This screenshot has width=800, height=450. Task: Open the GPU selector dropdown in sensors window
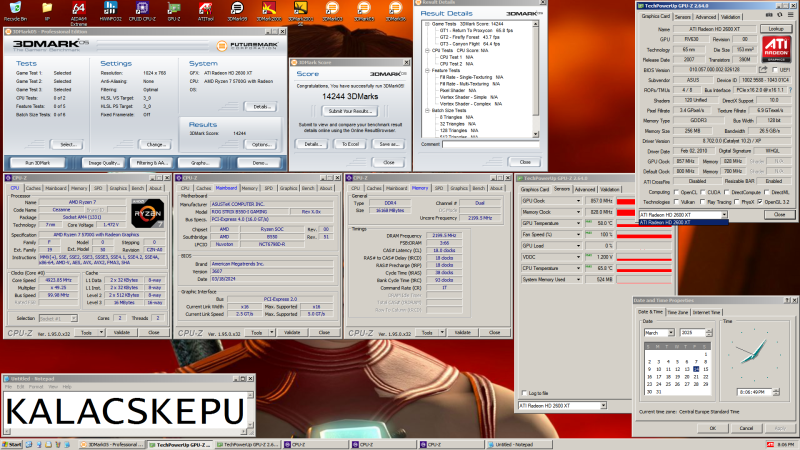click(x=603, y=406)
